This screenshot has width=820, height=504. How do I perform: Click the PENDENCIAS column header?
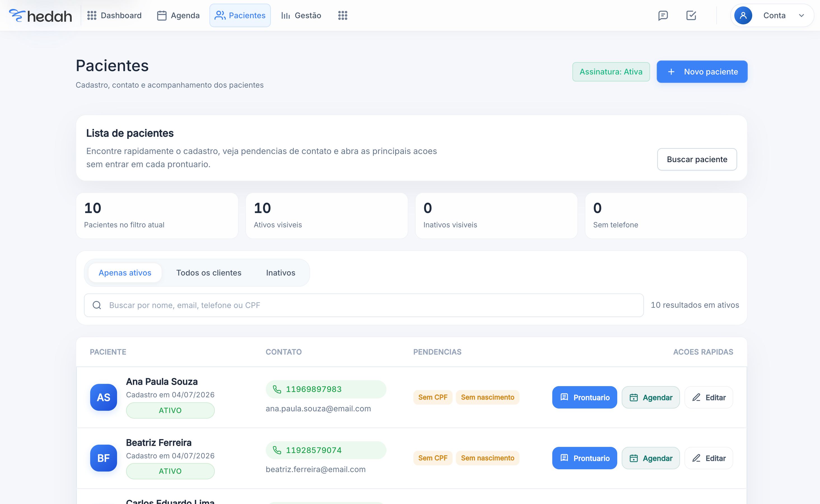(x=437, y=352)
